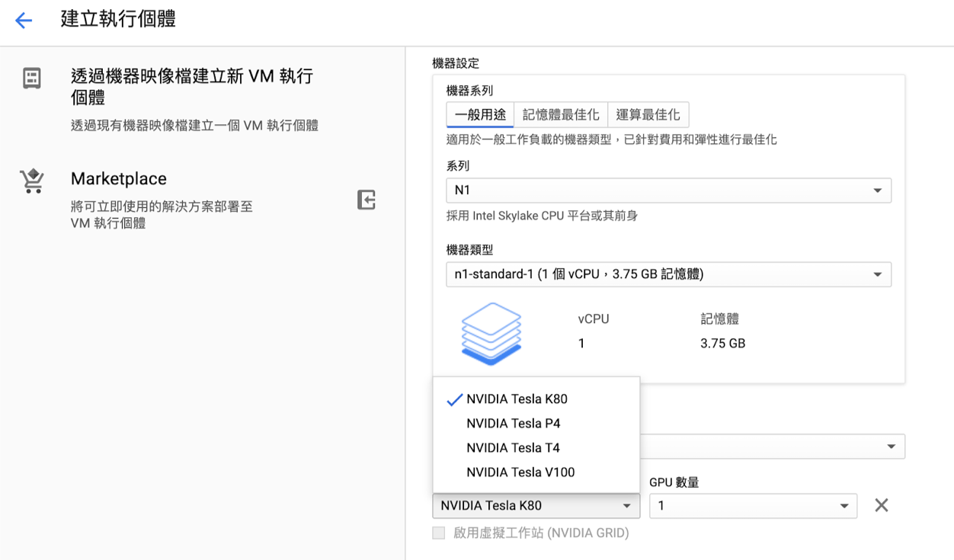Viewport: 954px width, 560px height.
Task: Switch to the 記憶體最佳化 tab
Action: click(x=561, y=115)
